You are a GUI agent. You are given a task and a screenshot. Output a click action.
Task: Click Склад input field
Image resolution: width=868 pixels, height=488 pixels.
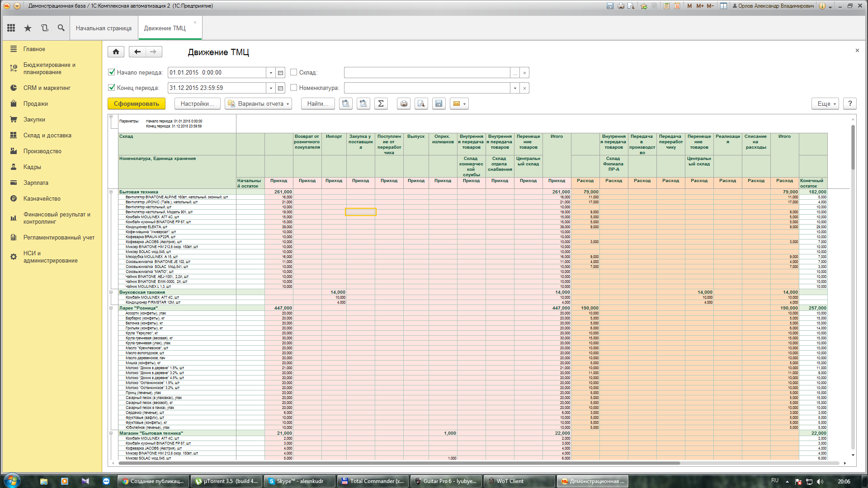[427, 73]
